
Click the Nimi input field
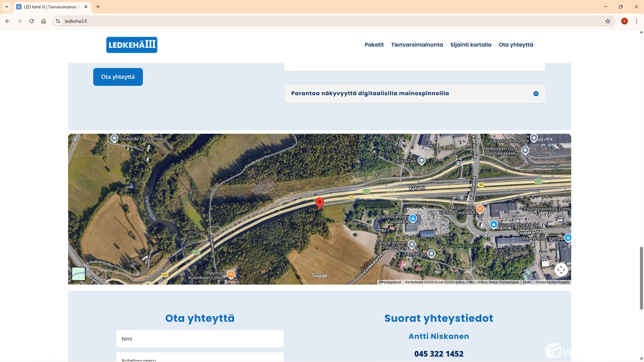coord(200,339)
